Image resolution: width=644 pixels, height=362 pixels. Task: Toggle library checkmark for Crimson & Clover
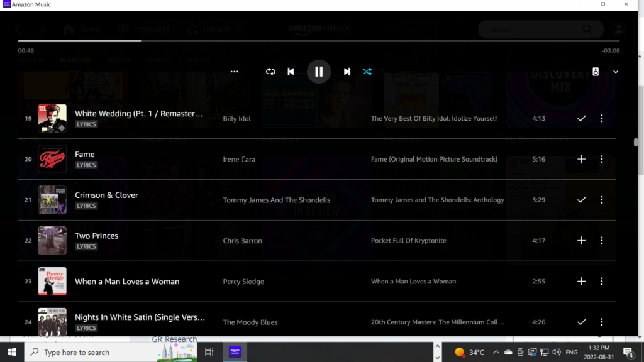pos(581,200)
